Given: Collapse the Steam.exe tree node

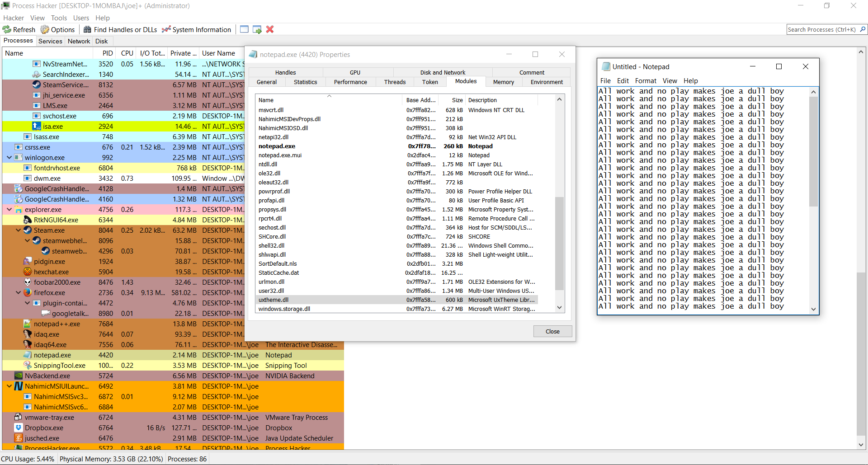Looking at the screenshot, I should coord(19,230).
